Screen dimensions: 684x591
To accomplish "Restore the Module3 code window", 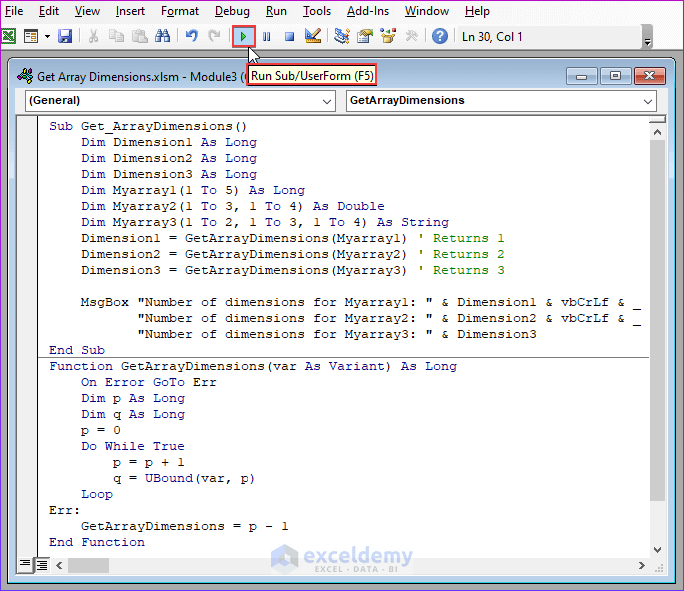I will click(616, 76).
